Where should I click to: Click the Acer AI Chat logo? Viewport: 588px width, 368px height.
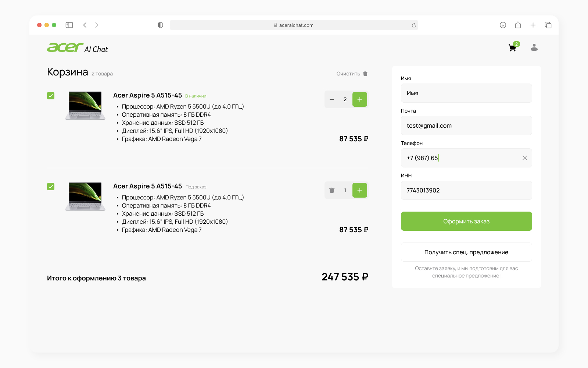point(78,48)
